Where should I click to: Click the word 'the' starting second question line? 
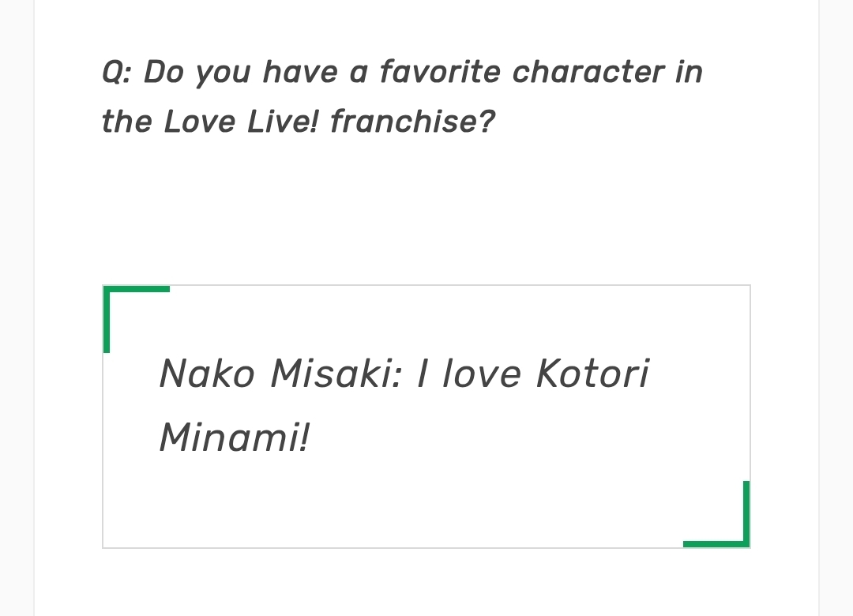[126, 122]
